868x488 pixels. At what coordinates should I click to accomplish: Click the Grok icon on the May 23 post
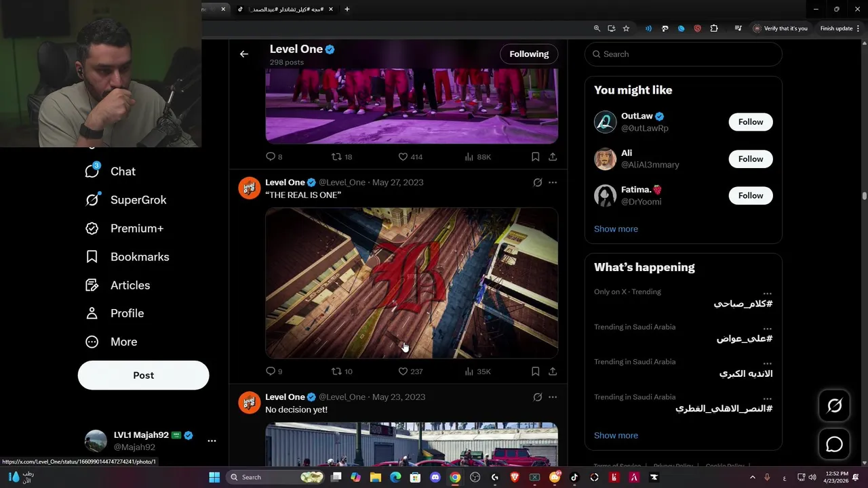[x=538, y=397]
